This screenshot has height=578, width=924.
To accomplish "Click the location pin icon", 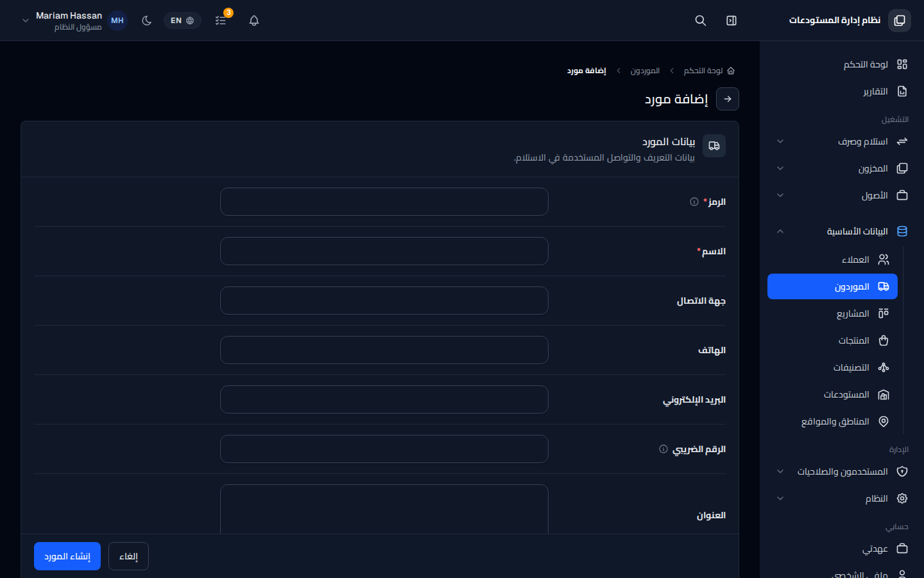I will 884,421.
